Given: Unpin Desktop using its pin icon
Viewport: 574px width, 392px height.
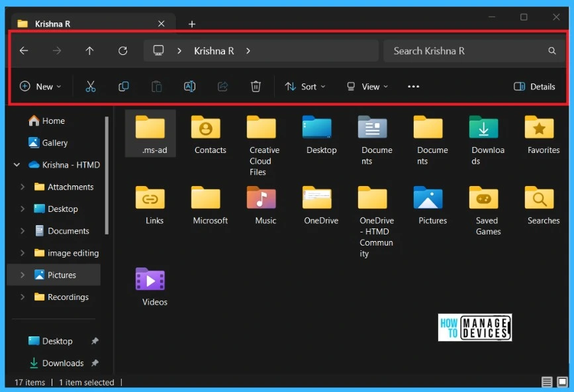Looking at the screenshot, I should (95, 341).
